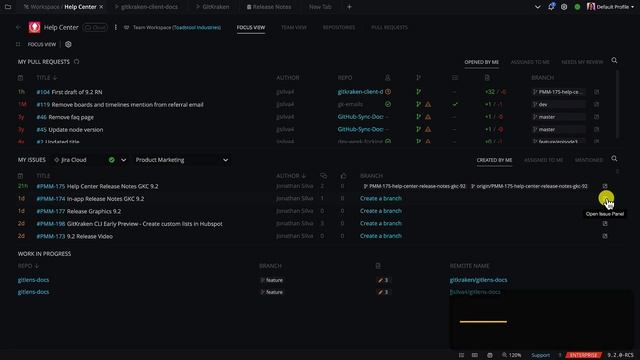
Task: Click the Help Center workspace logo
Action: 34,27
